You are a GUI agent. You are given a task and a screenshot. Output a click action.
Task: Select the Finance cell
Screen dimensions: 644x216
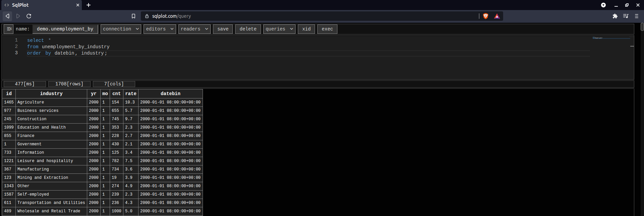51,136
